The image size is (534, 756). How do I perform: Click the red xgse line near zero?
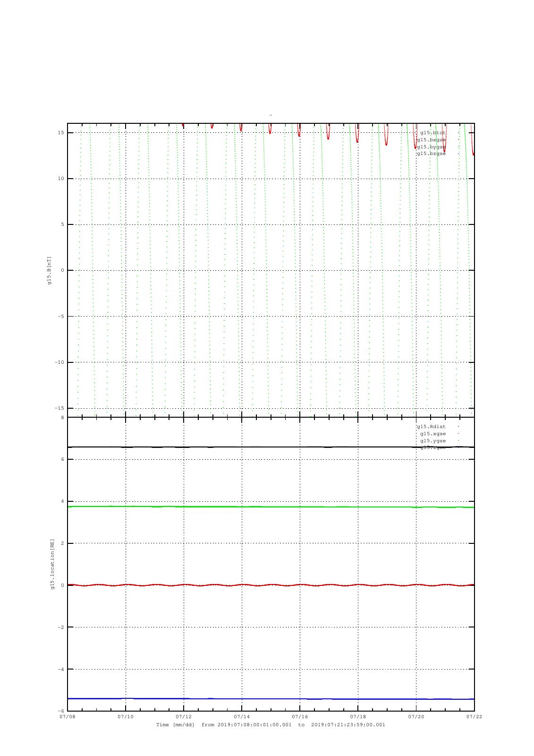[271, 585]
